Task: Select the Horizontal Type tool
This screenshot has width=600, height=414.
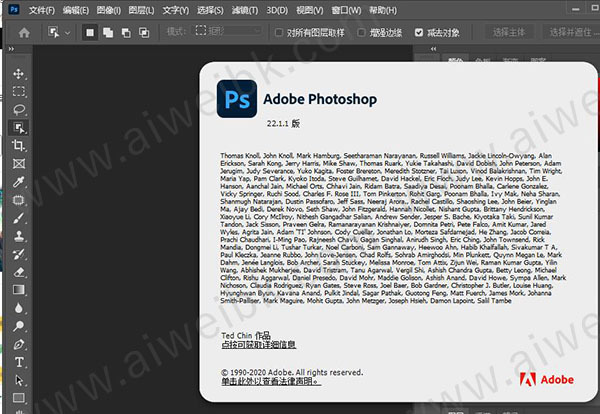Action: [x=18, y=362]
